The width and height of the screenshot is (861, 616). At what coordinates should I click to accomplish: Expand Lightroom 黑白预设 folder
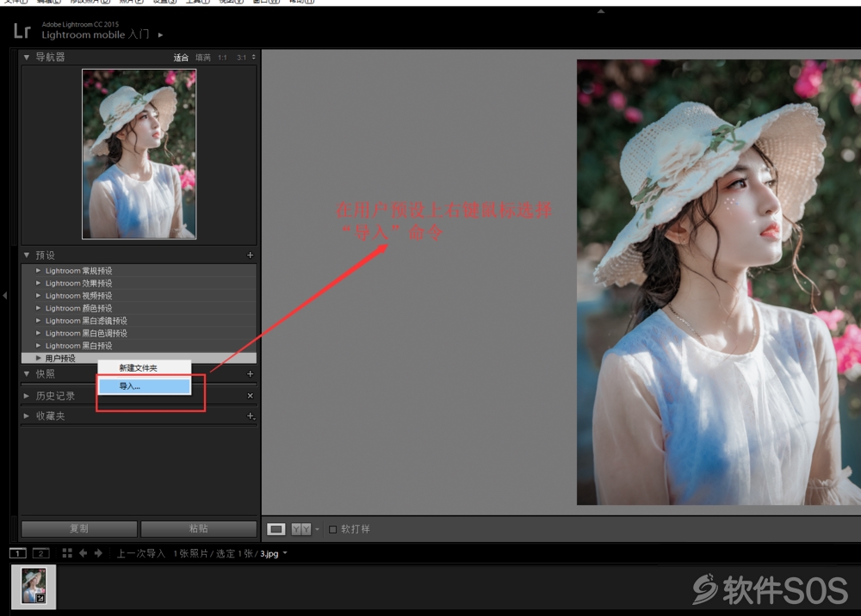pyautogui.click(x=39, y=346)
